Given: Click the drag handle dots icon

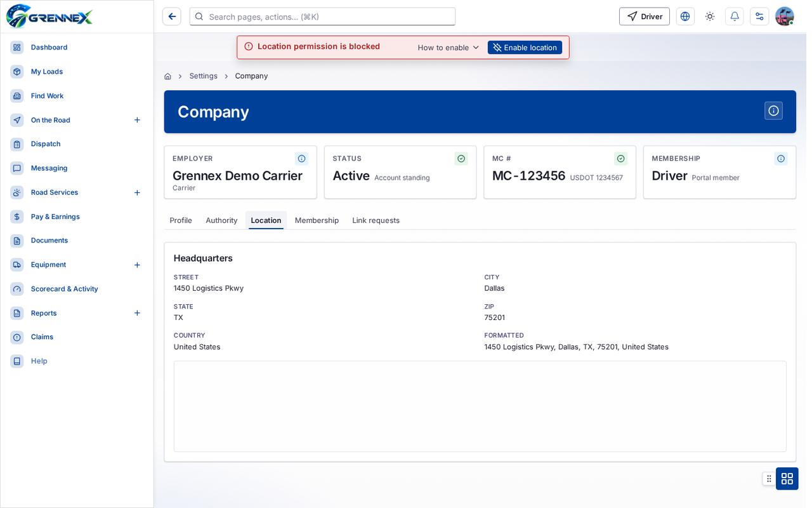Looking at the screenshot, I should (x=769, y=479).
